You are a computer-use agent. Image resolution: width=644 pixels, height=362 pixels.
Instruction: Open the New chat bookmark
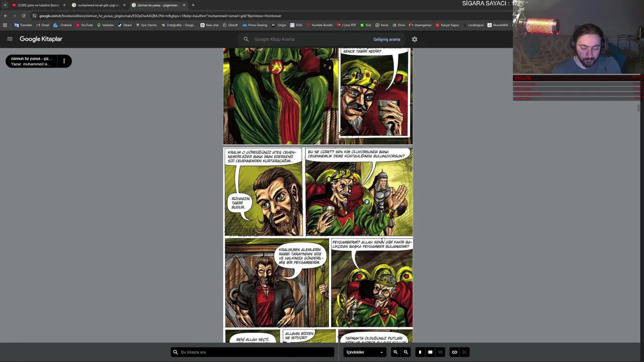tap(209, 25)
